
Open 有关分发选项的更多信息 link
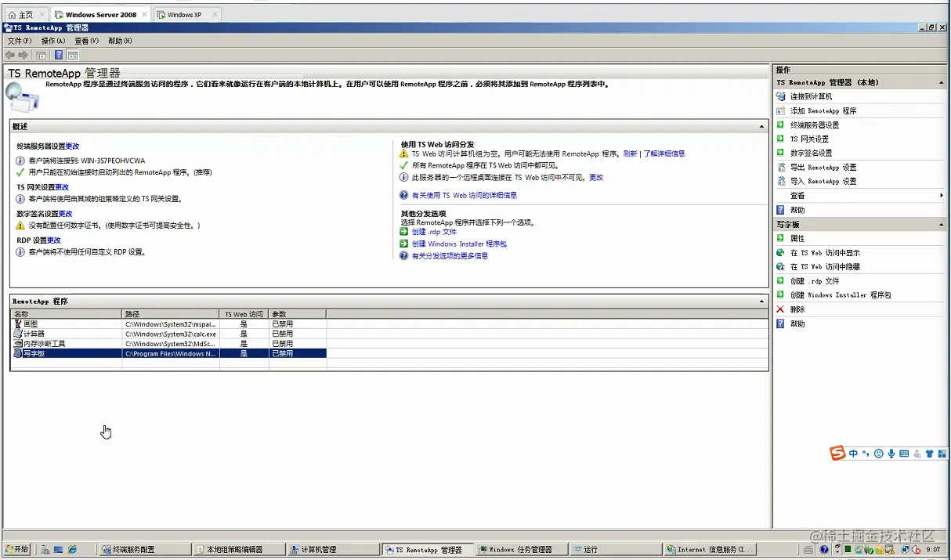click(450, 256)
